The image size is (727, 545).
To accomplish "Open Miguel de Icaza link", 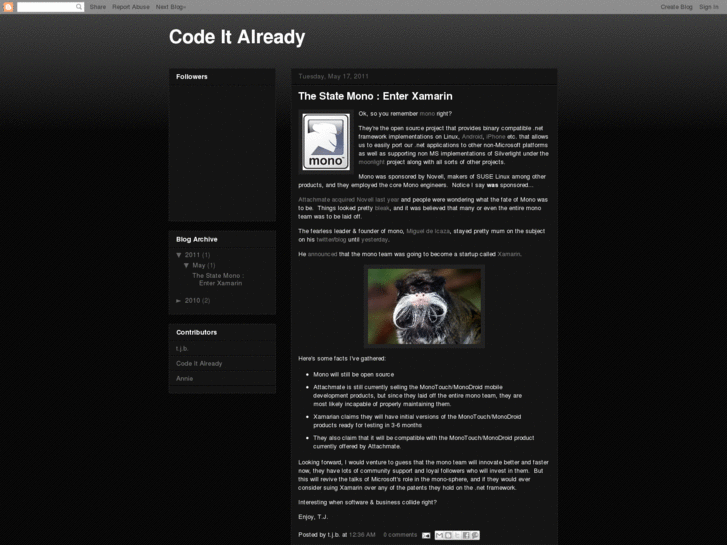I will click(428, 231).
